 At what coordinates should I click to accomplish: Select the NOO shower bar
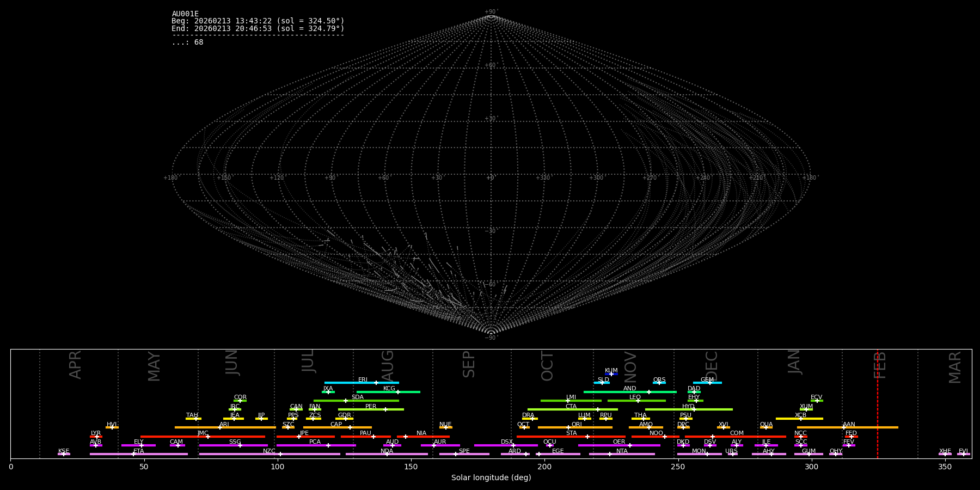656,437
